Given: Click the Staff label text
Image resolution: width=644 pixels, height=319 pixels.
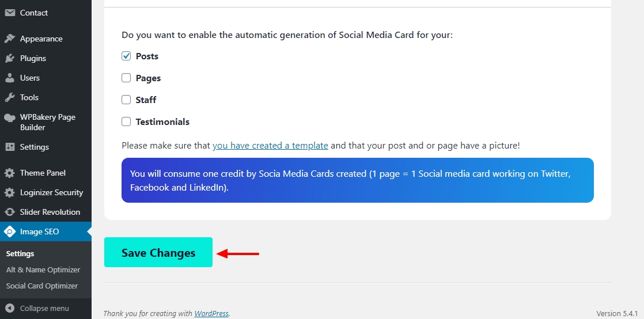Looking at the screenshot, I should 146,100.
